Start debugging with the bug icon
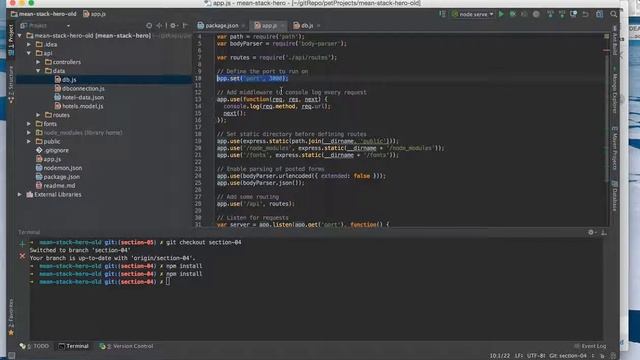The width and height of the screenshot is (640, 360). click(x=513, y=14)
